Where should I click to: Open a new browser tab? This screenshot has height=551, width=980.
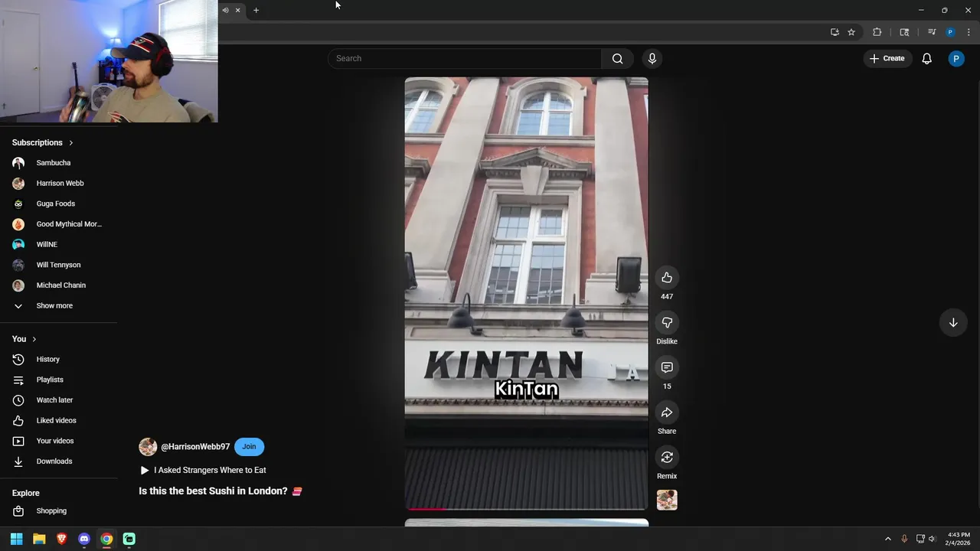256,10
